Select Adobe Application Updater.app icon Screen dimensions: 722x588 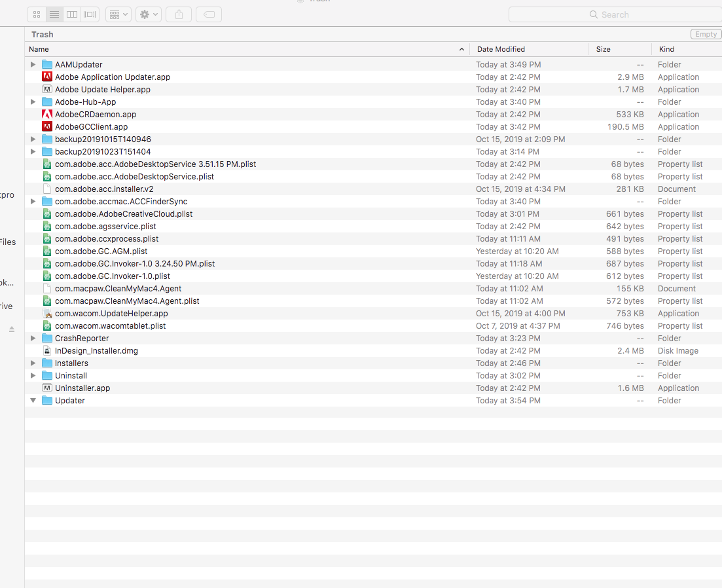47,77
